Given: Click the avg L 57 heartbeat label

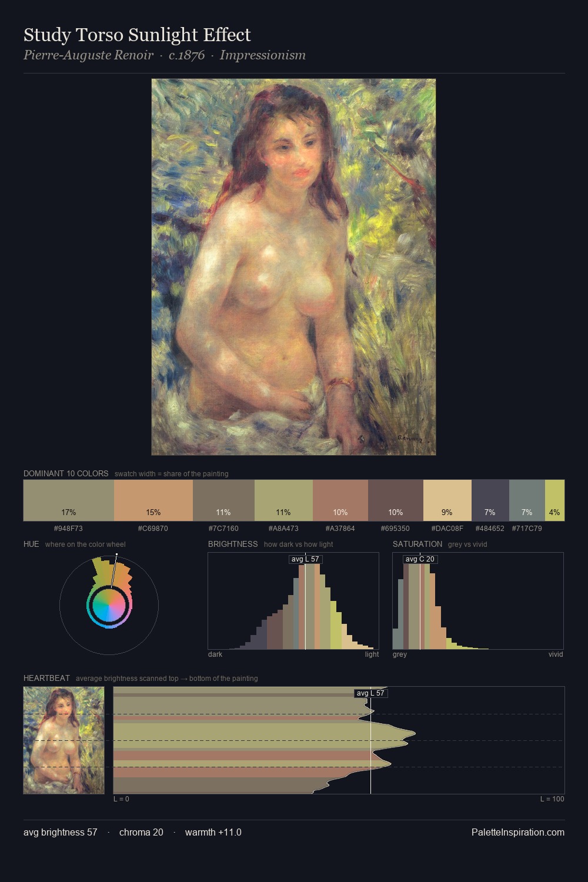Looking at the screenshot, I should tap(370, 693).
